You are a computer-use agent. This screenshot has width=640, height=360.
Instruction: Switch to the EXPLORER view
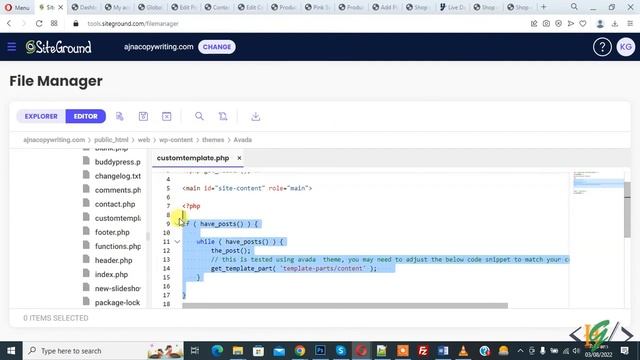point(41,116)
